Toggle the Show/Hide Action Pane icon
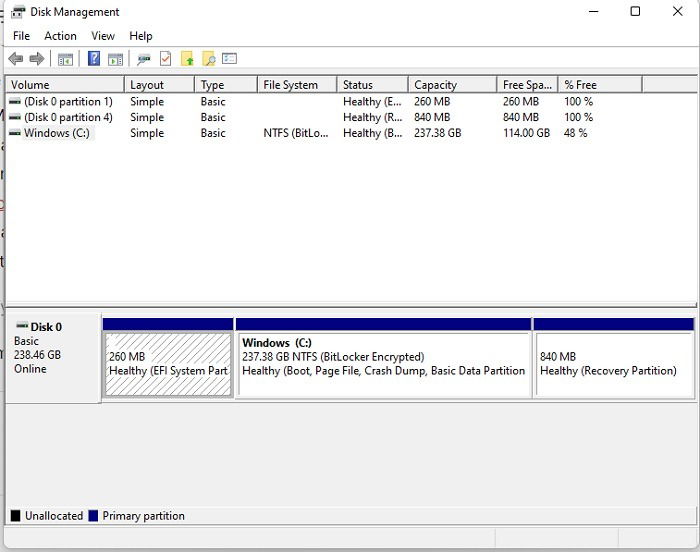This screenshot has height=552, width=700. click(x=116, y=59)
